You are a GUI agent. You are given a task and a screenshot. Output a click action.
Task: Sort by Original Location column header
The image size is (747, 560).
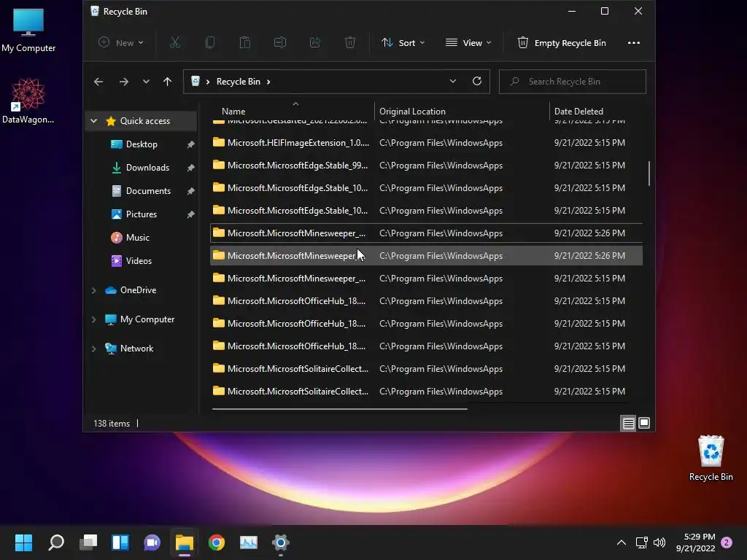coord(413,112)
